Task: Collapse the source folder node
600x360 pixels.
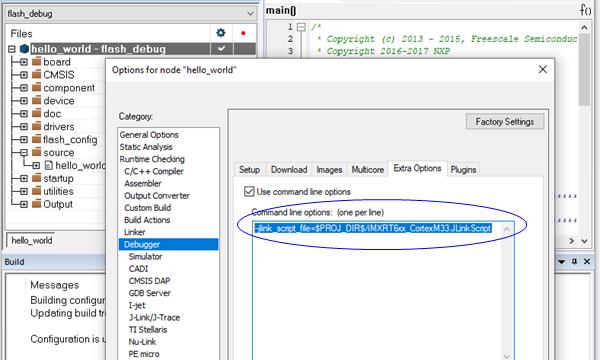Action: click(24, 152)
